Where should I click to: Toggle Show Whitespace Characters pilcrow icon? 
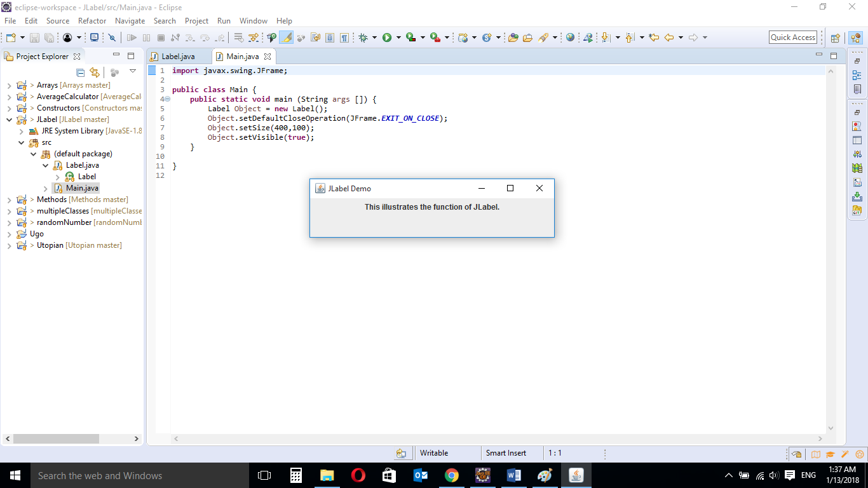(344, 38)
